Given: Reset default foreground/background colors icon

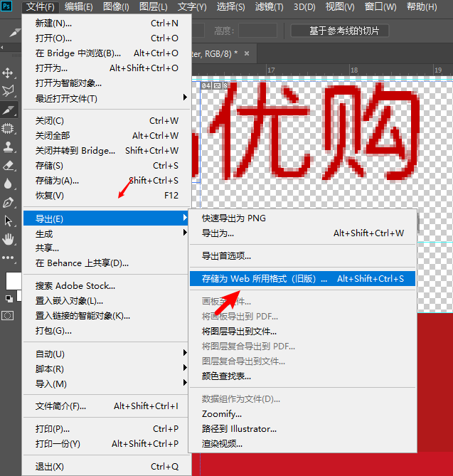Looking at the screenshot, I should click(x=9, y=299).
